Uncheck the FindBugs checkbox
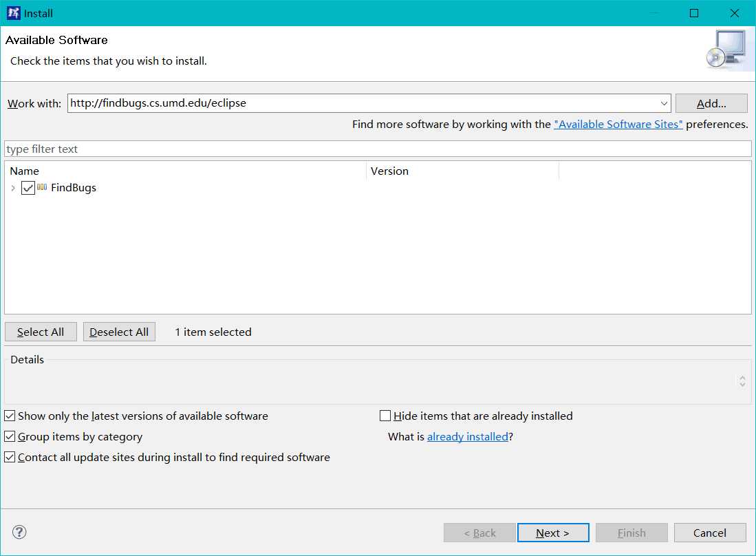The width and height of the screenshot is (756, 556). point(28,188)
